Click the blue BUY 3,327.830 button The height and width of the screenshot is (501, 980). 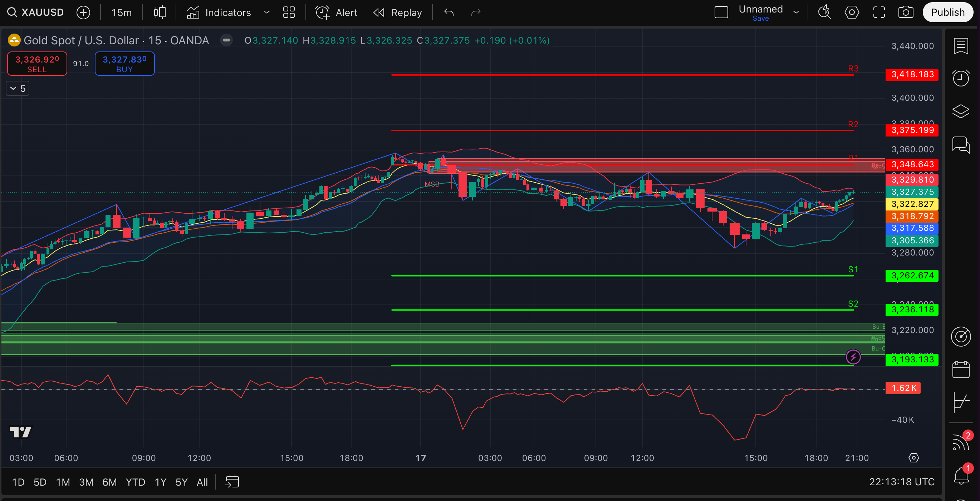(x=125, y=64)
